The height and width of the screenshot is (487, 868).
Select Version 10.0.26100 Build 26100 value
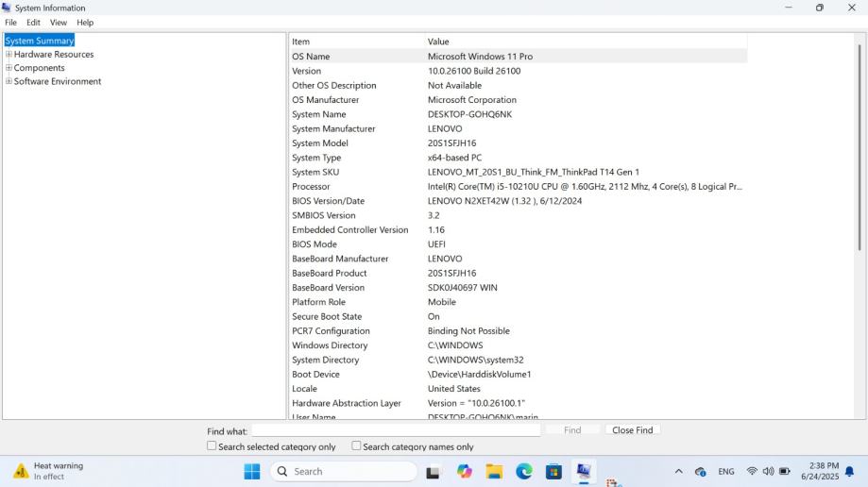[x=474, y=71]
